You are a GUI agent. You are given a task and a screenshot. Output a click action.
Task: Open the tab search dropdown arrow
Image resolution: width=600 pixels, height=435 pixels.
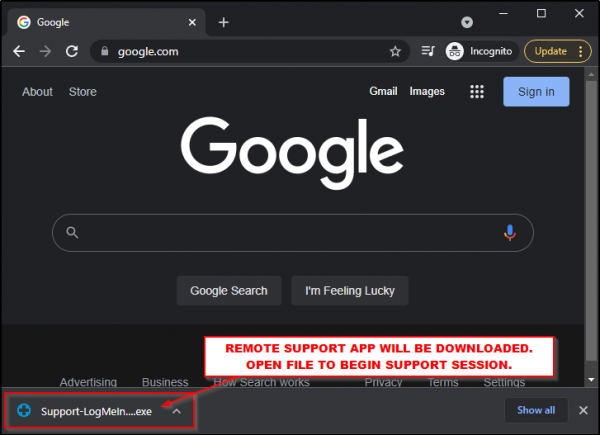click(x=466, y=22)
